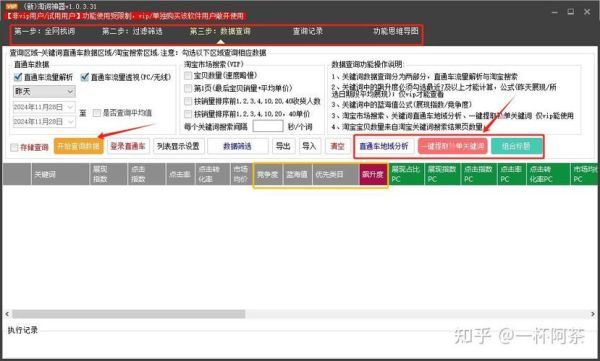Click the 优先类目 column header
Screen dimensions: 600x361
tap(336, 174)
